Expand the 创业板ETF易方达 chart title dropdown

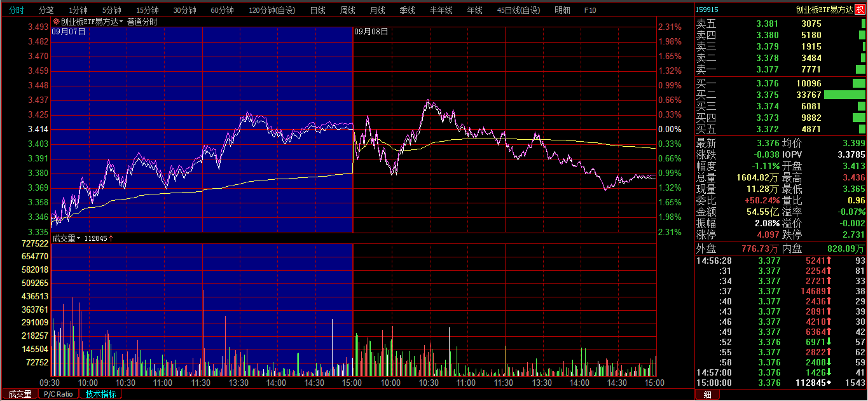[121, 22]
